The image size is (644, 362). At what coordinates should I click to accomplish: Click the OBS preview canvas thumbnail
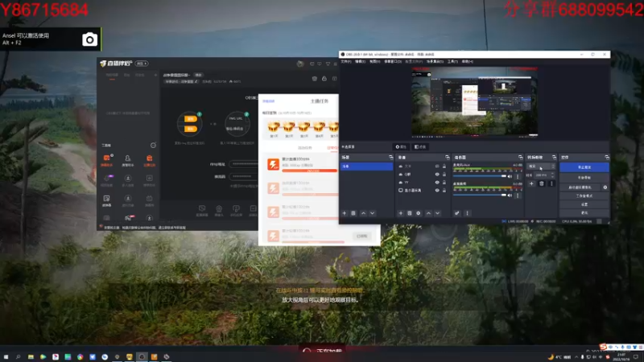pos(475,102)
